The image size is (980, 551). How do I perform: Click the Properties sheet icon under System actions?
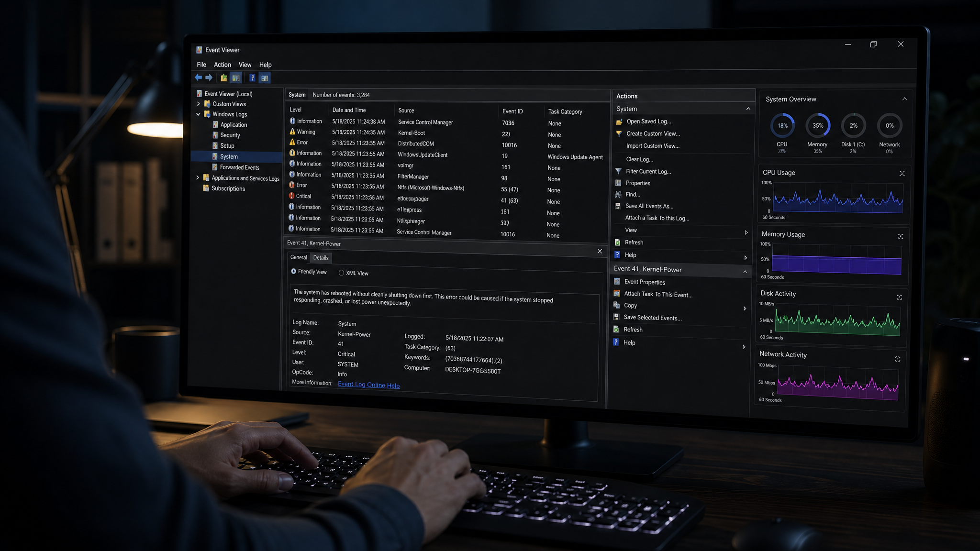coord(618,183)
